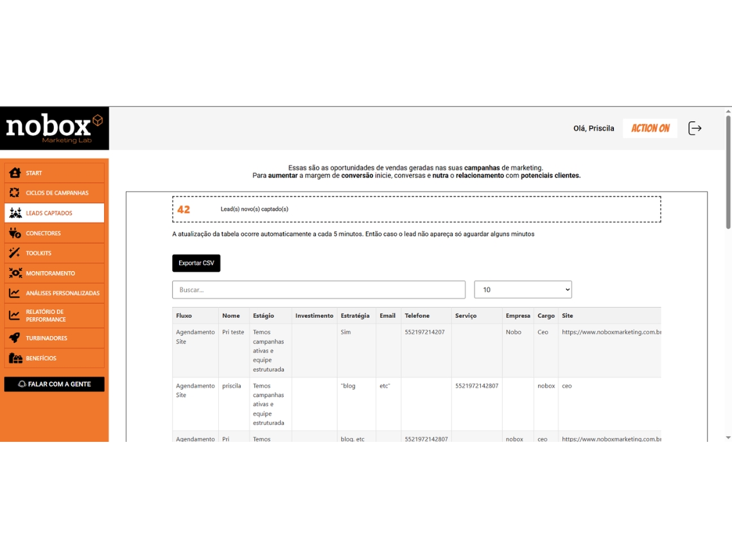Click the Telefone column header
Viewport: 732px width, 560px height.
417,316
